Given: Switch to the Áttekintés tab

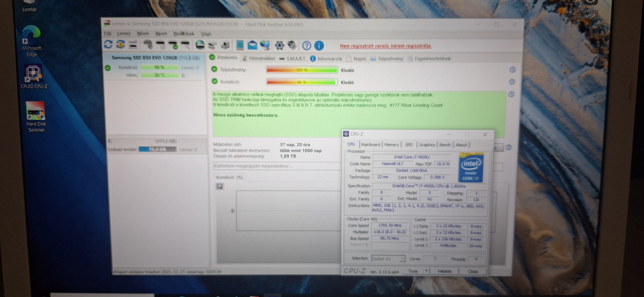Looking at the screenshot, I should [224, 57].
